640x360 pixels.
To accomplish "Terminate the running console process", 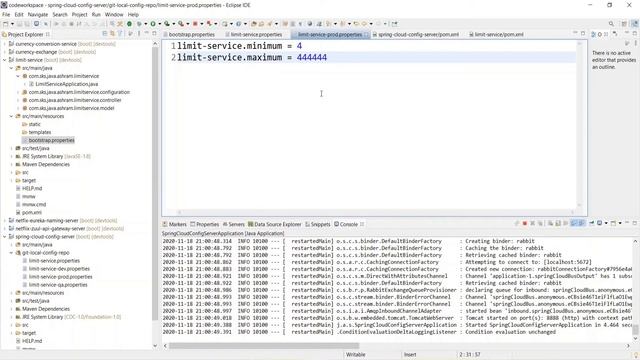I will [524, 223].
